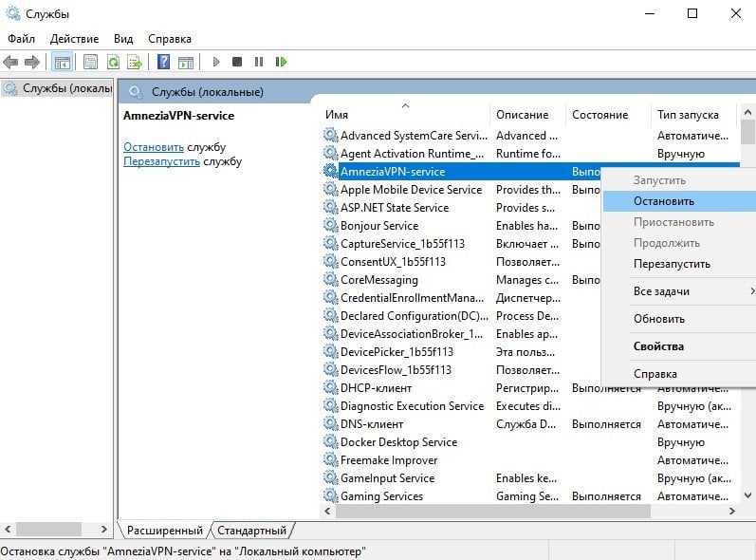Click the Back arrow in toolbar

pyautogui.click(x=10, y=62)
